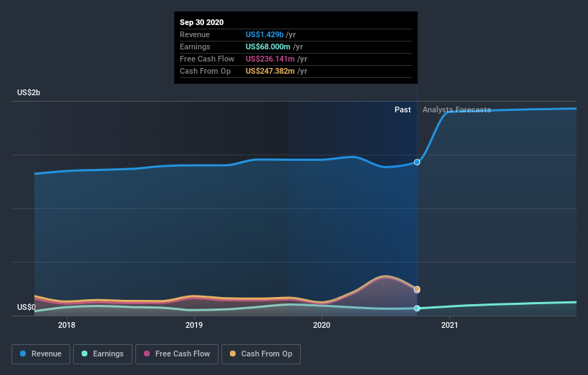
Task: Click the Analysts Forecasts label
Action: coord(457,109)
